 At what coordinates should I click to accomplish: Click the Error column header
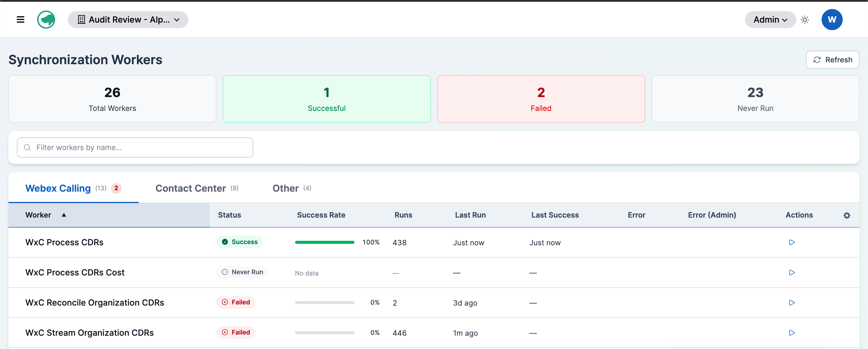636,215
